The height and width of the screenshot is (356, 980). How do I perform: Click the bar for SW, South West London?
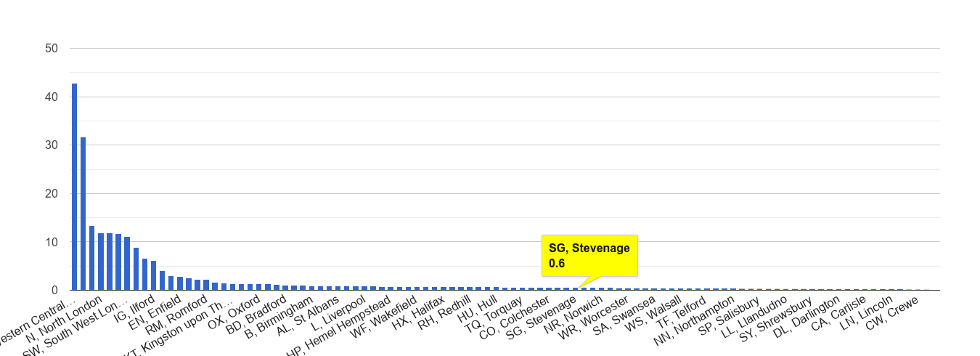[127, 263]
